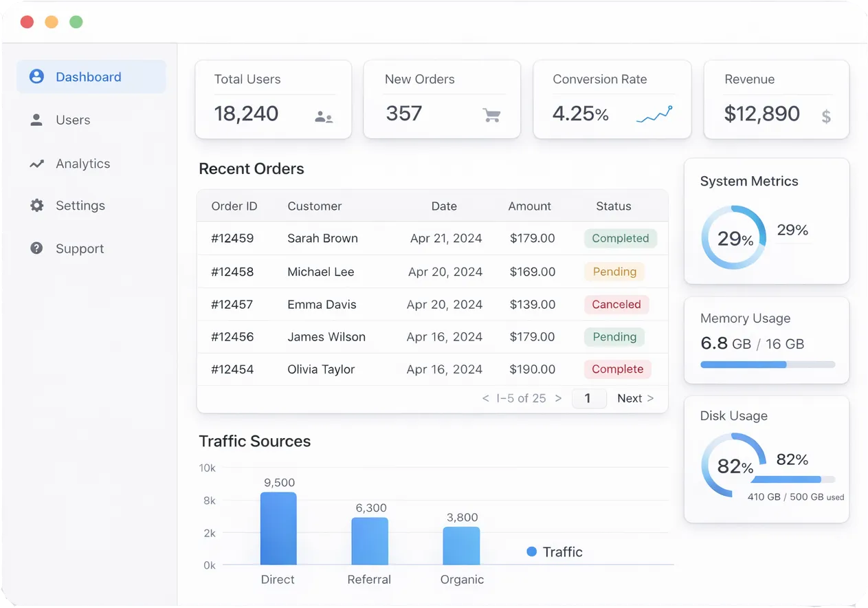This screenshot has width=868, height=608.
Task: Advance pagination with chevron after 1–5 of 25
Action: [558, 398]
